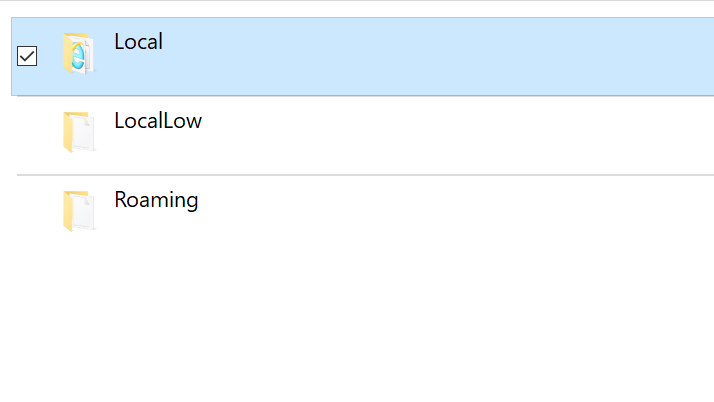Click the LocalLow folder icon
The image size is (714, 402).
click(78, 133)
